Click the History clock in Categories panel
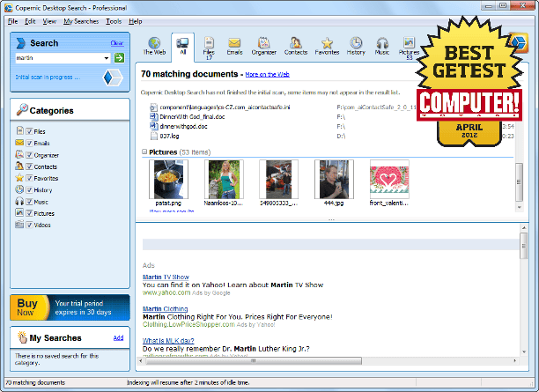The height and width of the screenshot is (392, 539). tap(19, 189)
